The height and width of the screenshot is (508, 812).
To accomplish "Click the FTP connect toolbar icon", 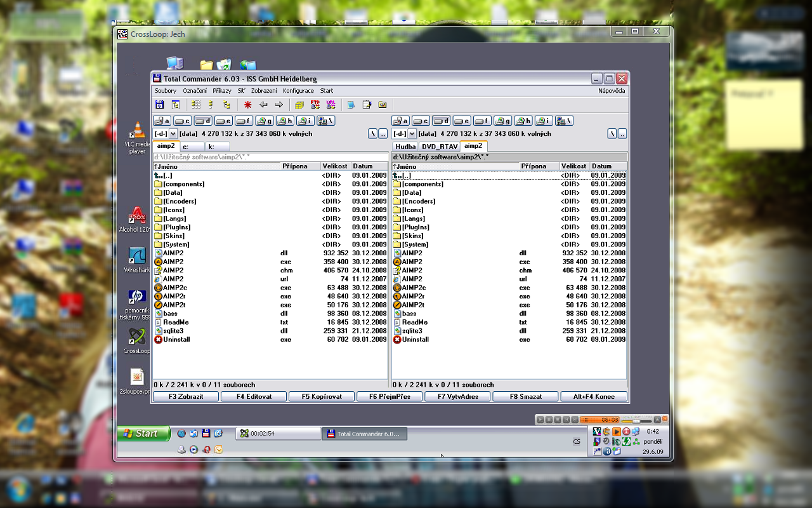I will [x=315, y=105].
